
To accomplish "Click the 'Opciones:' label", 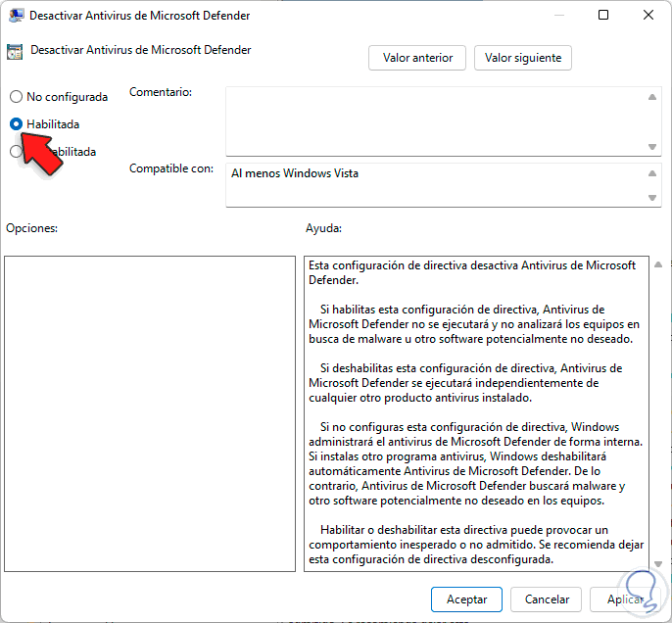I will tap(31, 228).
